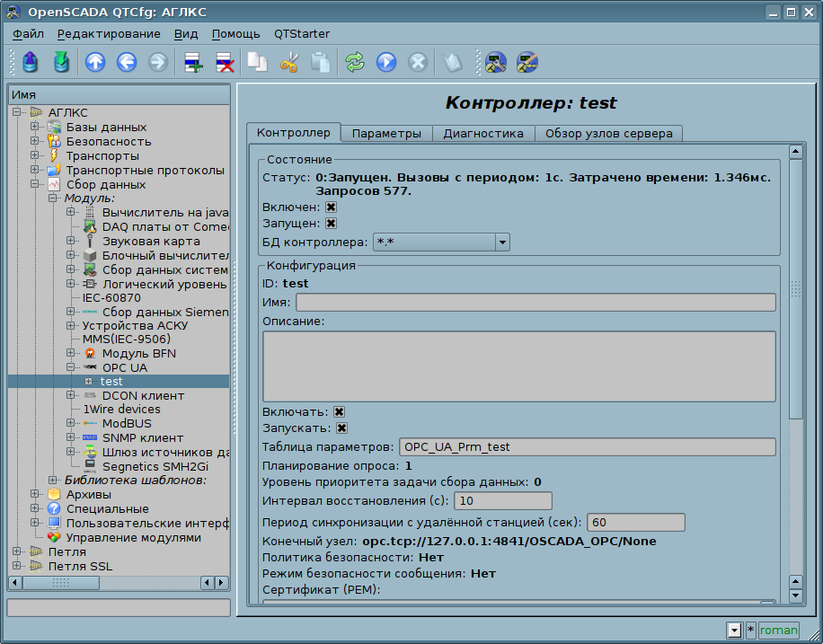This screenshot has height=644, width=823.
Task: Refresh the page with green arrows icon
Action: coord(355,62)
